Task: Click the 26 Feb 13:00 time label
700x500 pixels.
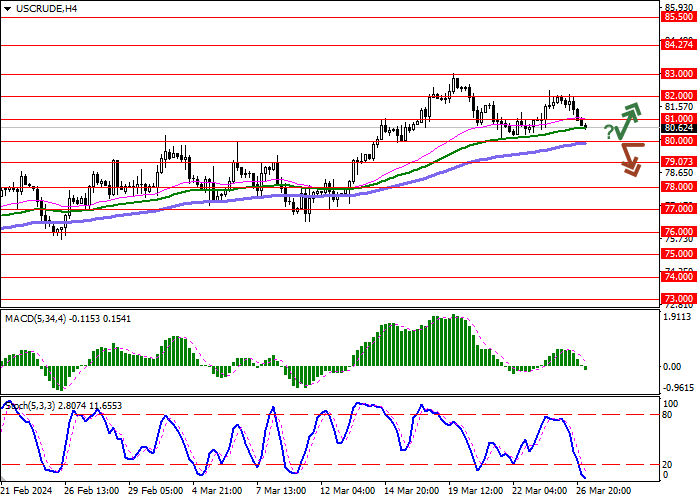Action: click(x=92, y=491)
